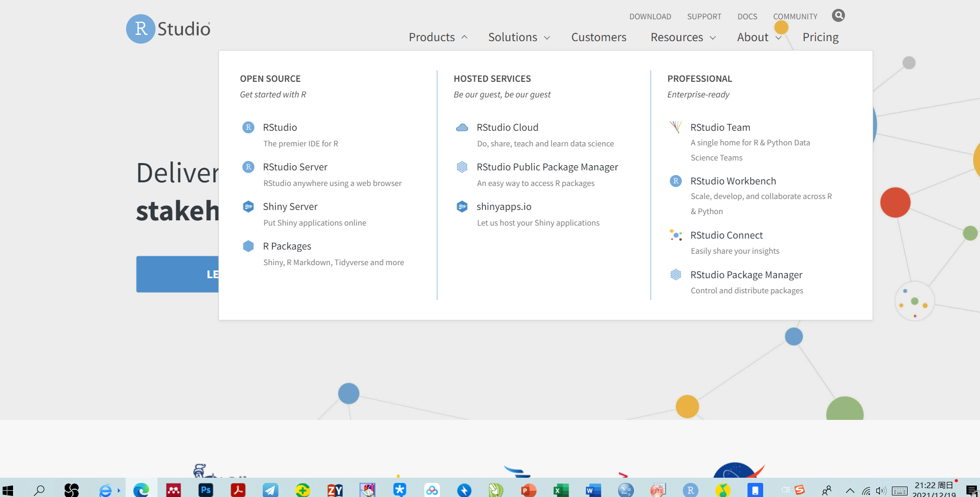Viewport: 980px width, 497px height.
Task: Click the DOWNLOAD link at top
Action: coord(650,17)
